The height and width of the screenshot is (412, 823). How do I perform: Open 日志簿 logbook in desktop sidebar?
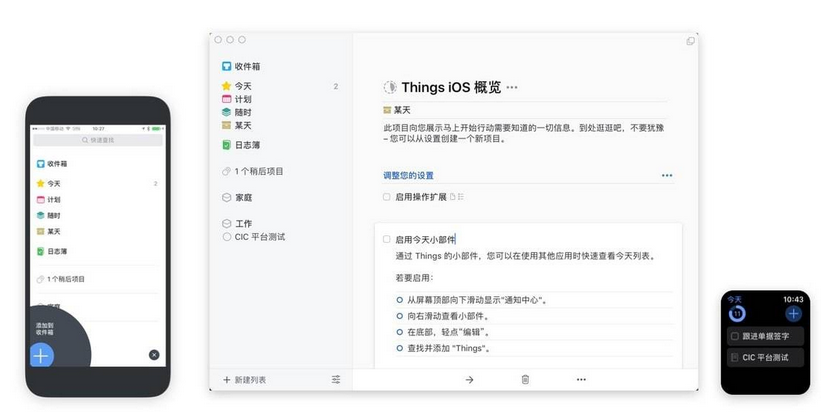pos(241,145)
